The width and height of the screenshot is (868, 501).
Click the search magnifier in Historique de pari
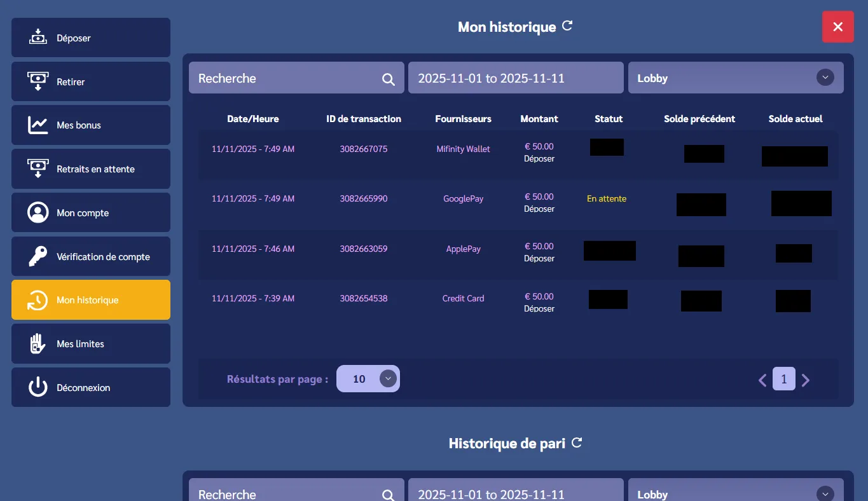click(389, 495)
